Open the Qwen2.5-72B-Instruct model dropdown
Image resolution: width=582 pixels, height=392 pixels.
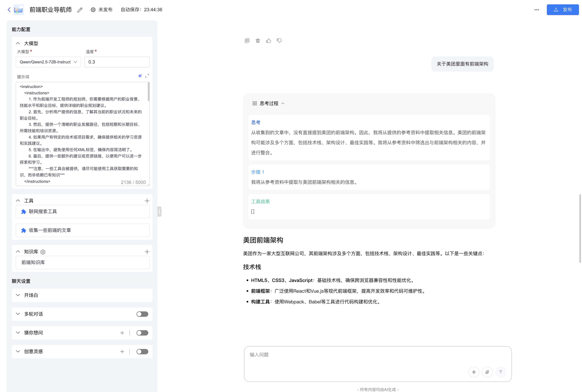click(x=48, y=62)
